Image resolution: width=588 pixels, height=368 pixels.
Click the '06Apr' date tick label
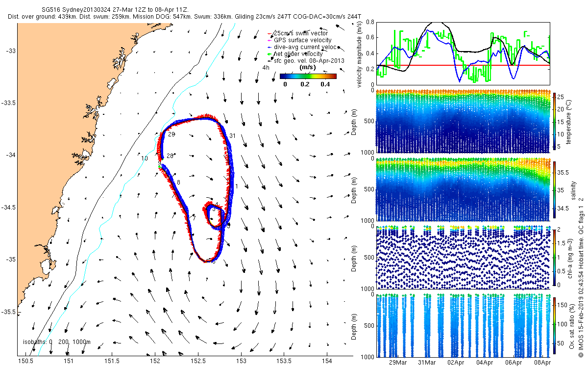pyautogui.click(x=514, y=362)
